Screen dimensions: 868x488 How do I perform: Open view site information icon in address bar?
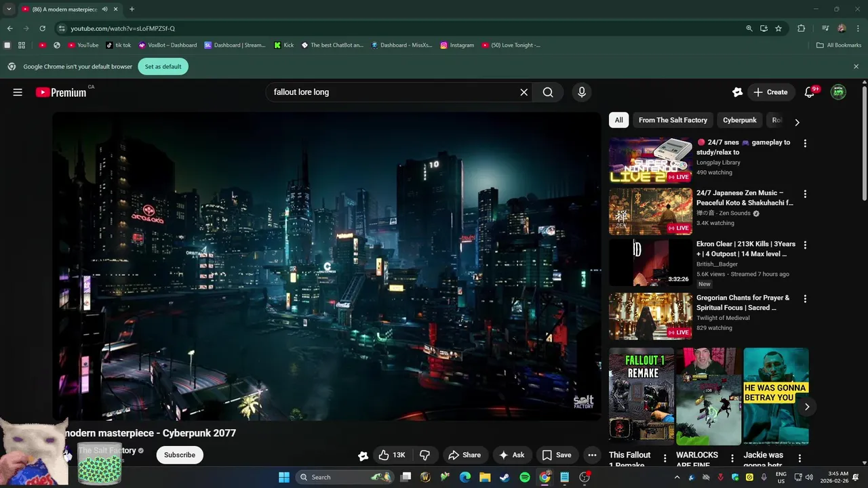62,28
